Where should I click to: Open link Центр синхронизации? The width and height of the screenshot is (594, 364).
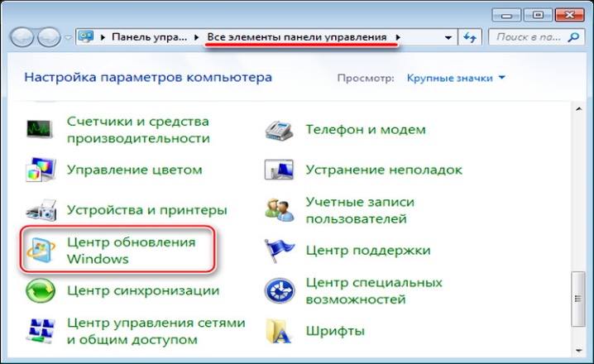pos(143,290)
